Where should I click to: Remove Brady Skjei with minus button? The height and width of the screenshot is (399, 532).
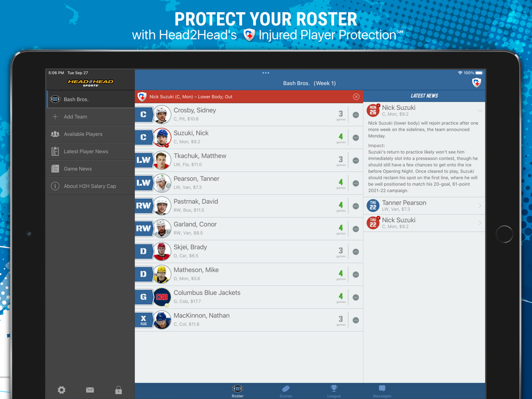point(355,252)
